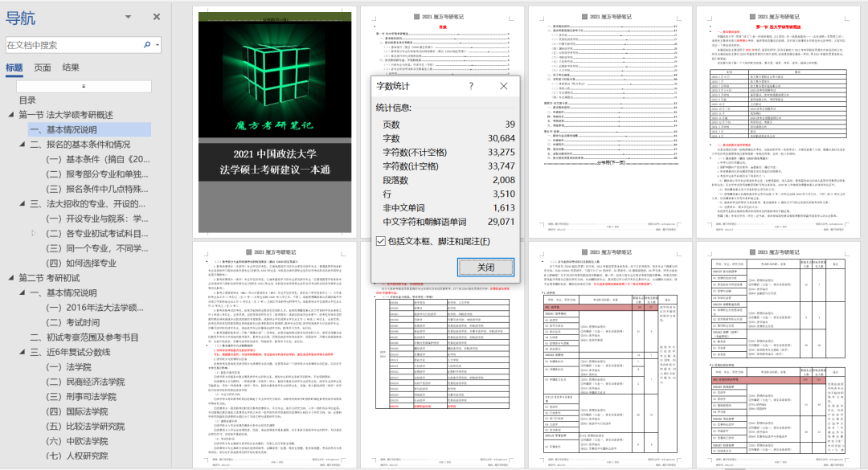Collapse 一、基本情况说明 under 第二节
The image size is (868, 470).
[23, 292]
